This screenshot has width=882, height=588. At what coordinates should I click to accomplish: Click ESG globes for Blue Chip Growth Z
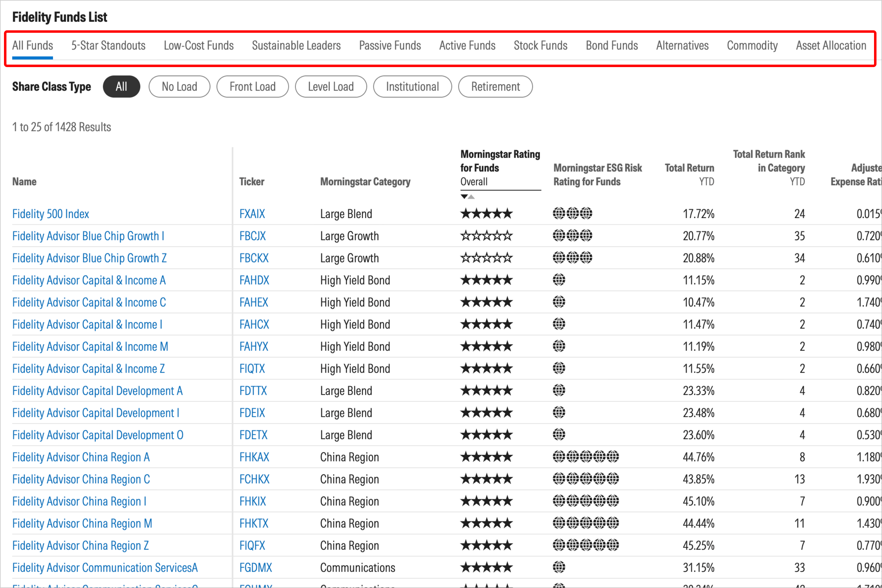[573, 258]
